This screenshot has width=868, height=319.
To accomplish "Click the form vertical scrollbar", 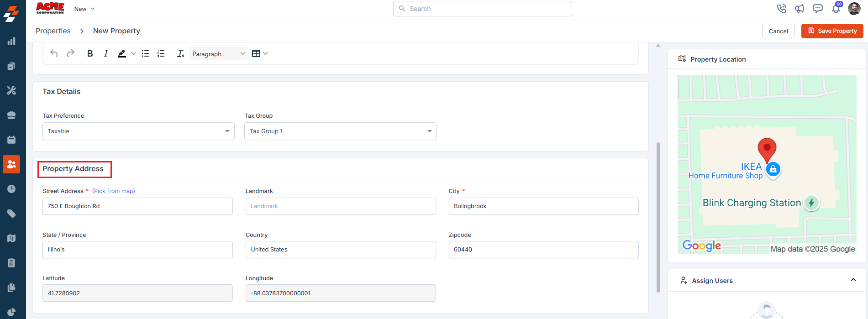I will [x=658, y=217].
